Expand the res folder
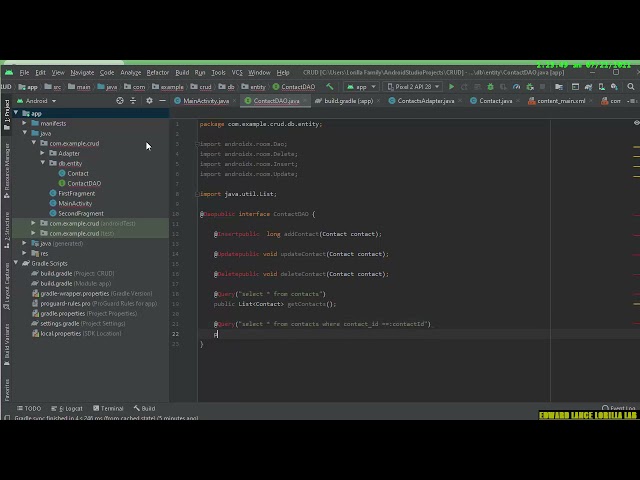 tap(24, 253)
